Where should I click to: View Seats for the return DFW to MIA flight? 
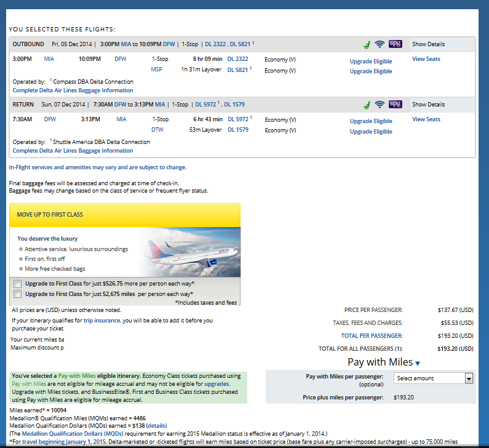[426, 119]
